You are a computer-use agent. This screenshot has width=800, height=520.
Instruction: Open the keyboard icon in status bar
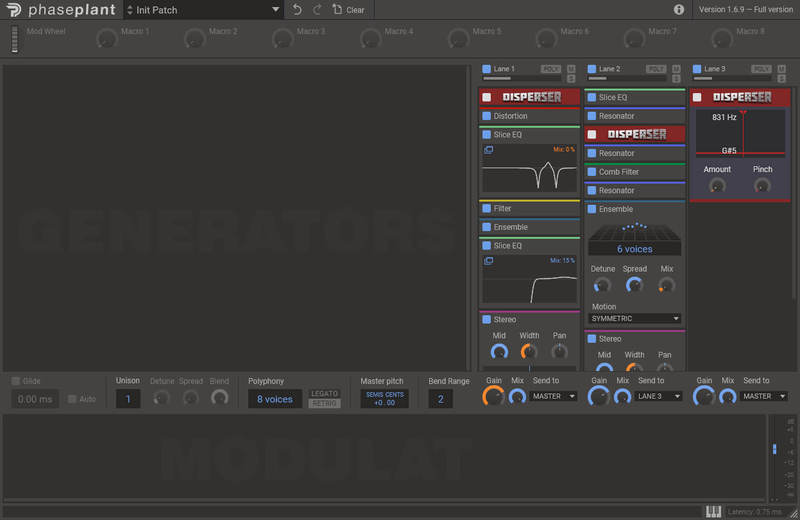click(713, 511)
